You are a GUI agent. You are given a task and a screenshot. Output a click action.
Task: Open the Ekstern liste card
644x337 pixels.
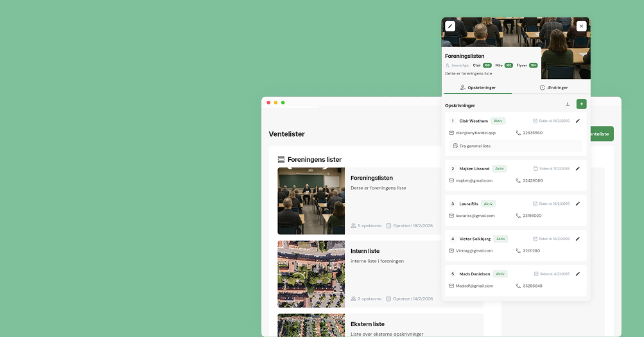[367, 324]
